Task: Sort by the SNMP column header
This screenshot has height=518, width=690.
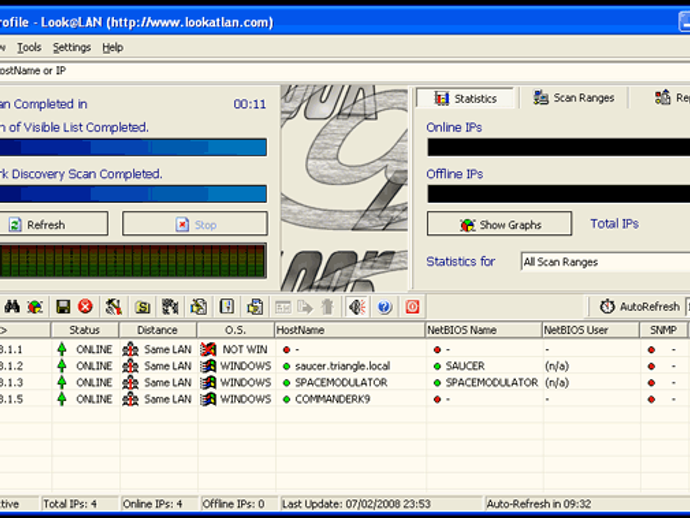Action: point(663,330)
